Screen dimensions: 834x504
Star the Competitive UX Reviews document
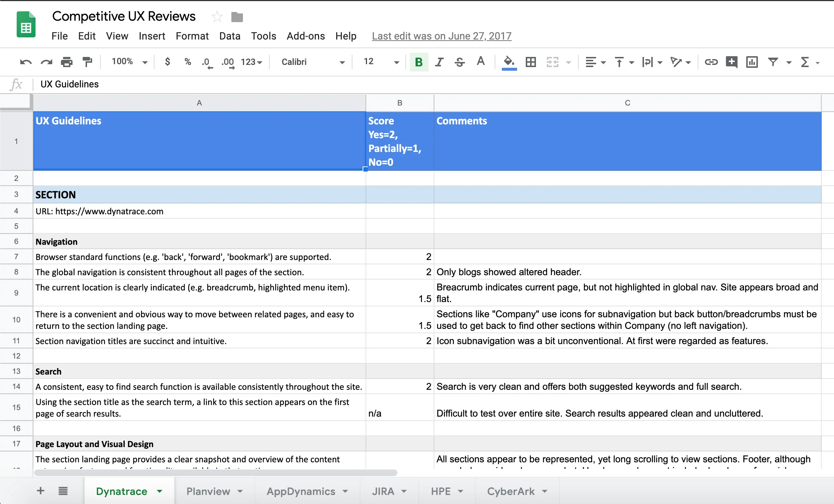coord(217,17)
